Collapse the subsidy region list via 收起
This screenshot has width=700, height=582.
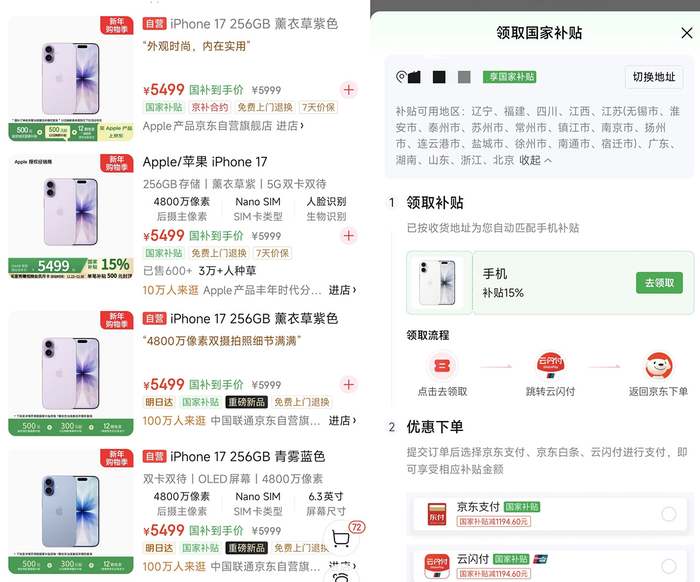pyautogui.click(x=535, y=160)
